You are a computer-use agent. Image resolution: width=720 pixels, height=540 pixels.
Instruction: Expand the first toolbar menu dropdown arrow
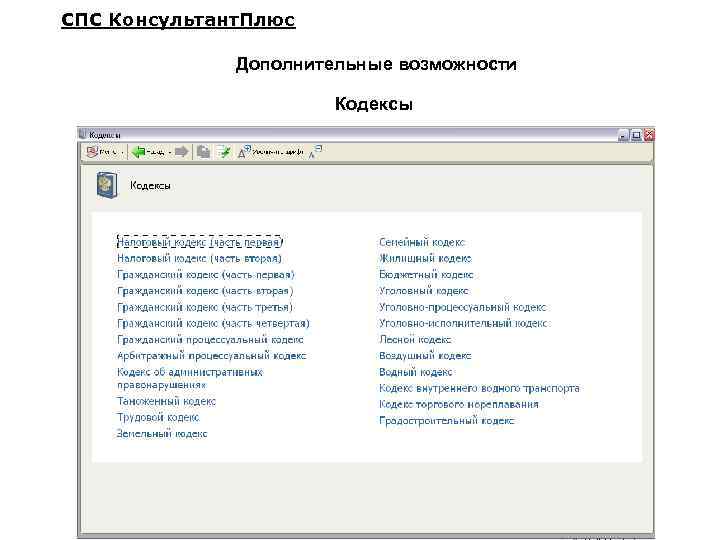(x=123, y=152)
